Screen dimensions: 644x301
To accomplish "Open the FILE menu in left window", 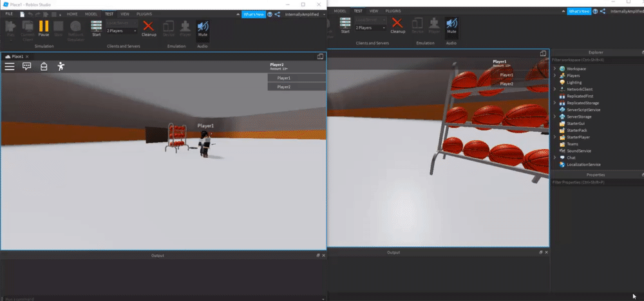I will pos(9,14).
